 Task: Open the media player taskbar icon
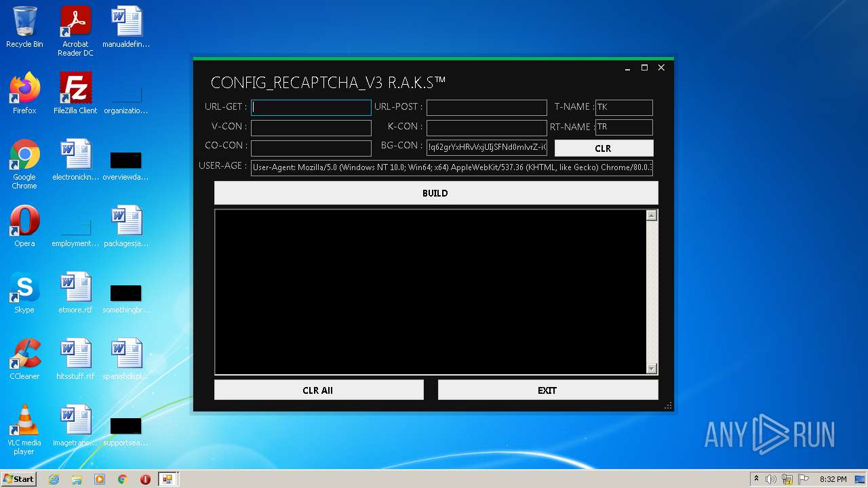point(100,479)
